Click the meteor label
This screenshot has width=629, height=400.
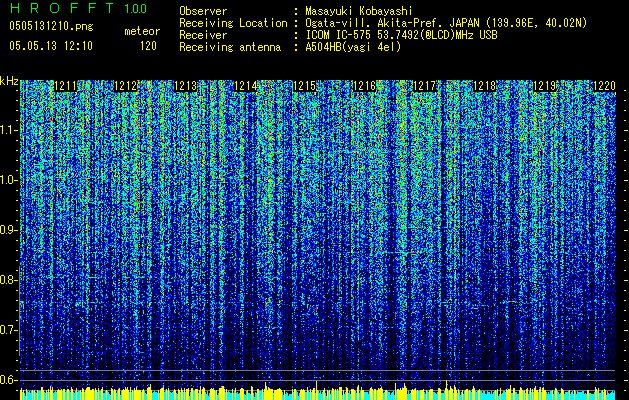pos(142,31)
